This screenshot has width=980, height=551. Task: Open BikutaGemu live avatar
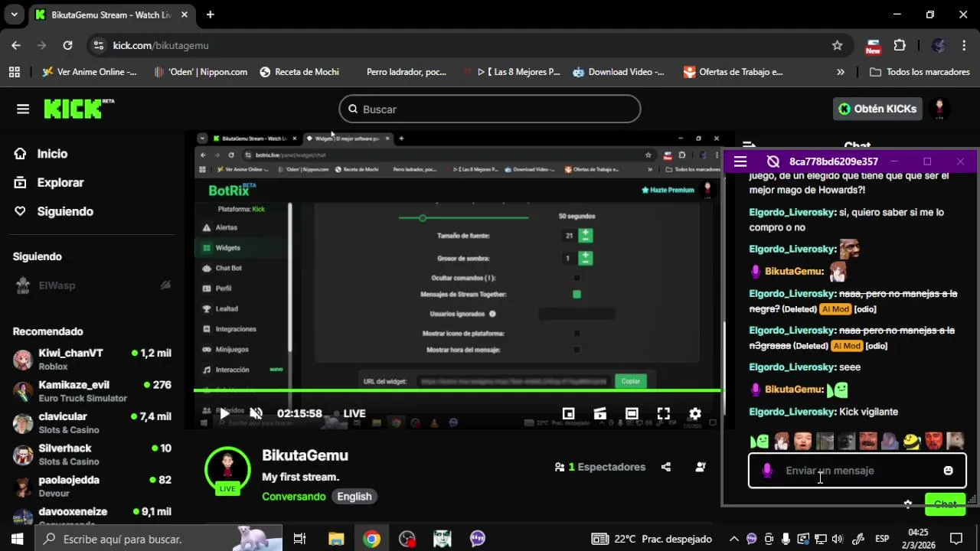coord(227,468)
